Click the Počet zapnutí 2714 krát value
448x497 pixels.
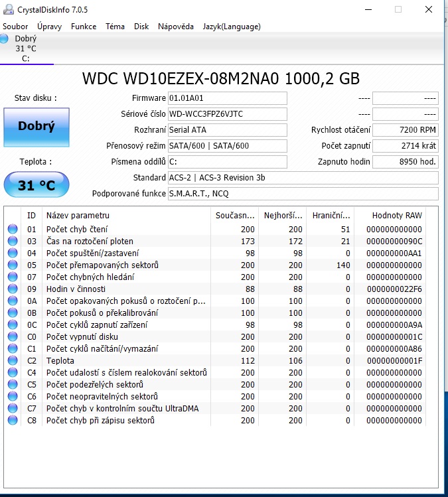[x=406, y=146]
